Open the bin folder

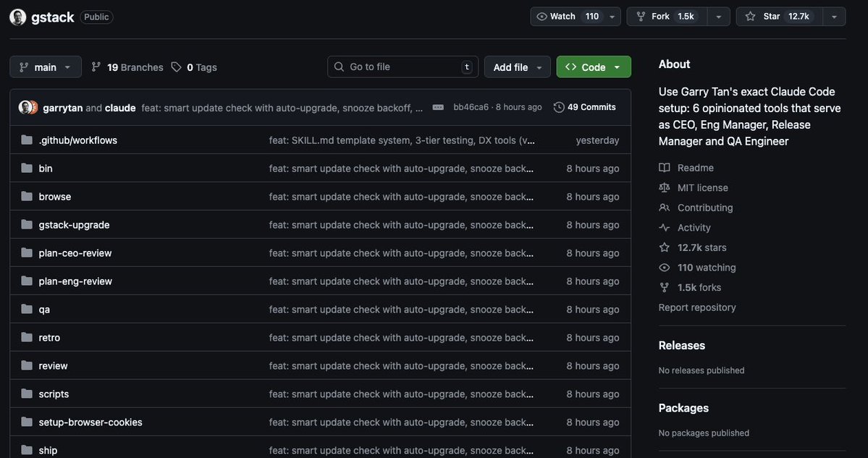(46, 168)
